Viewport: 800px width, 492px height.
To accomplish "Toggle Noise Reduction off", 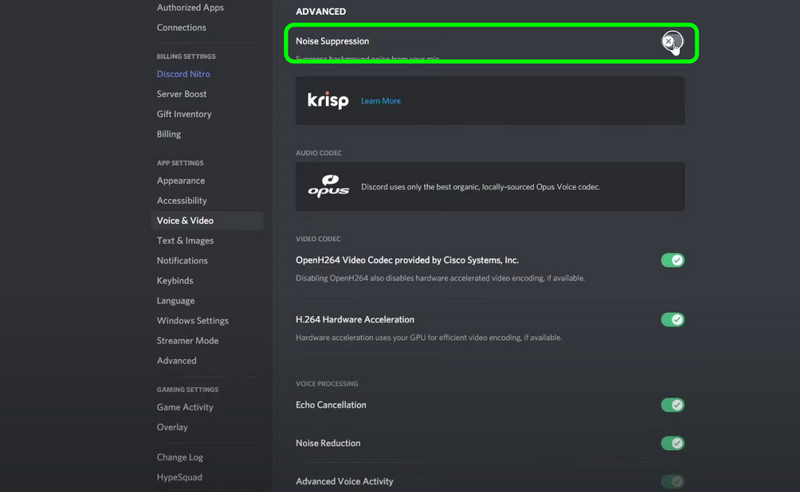I will [x=672, y=443].
